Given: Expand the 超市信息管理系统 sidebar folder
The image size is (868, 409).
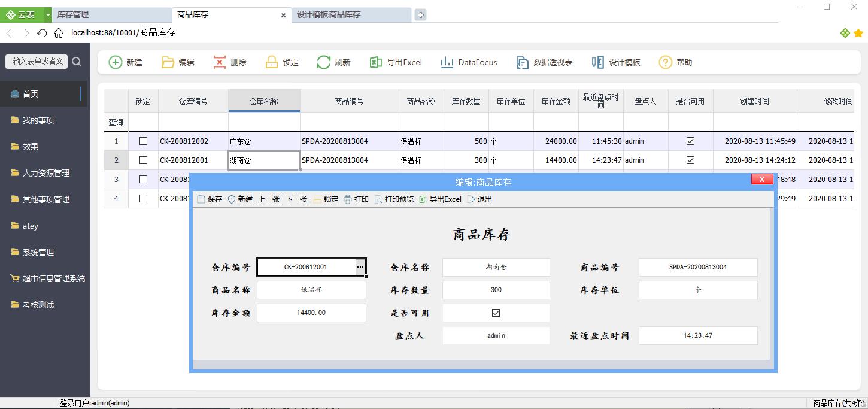Looking at the screenshot, I should [x=53, y=278].
